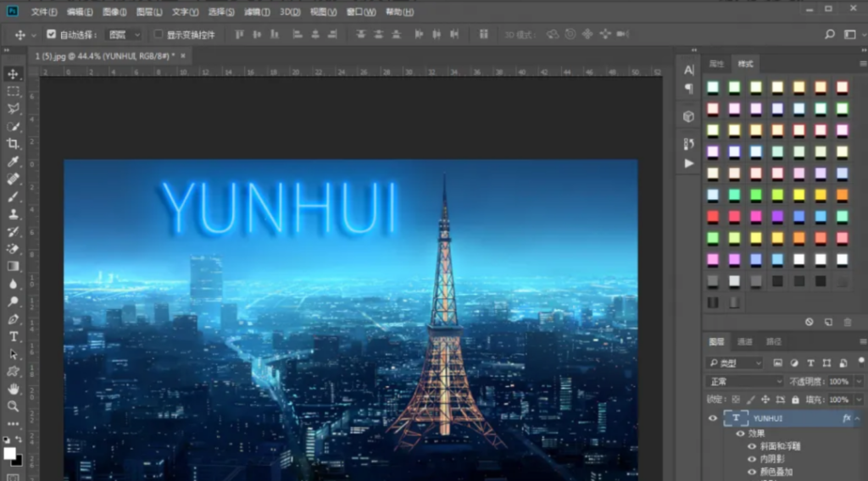Open the 正常 blend mode dropdown

[745, 382]
